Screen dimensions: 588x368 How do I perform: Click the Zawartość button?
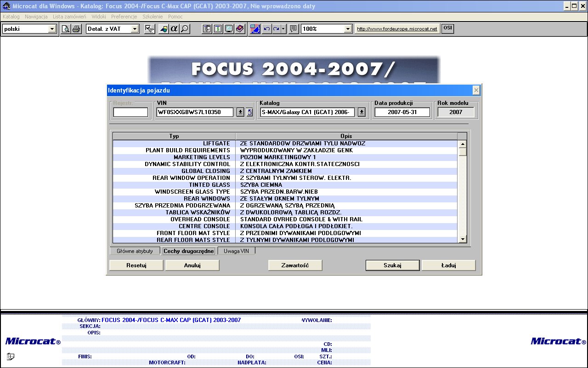295,265
